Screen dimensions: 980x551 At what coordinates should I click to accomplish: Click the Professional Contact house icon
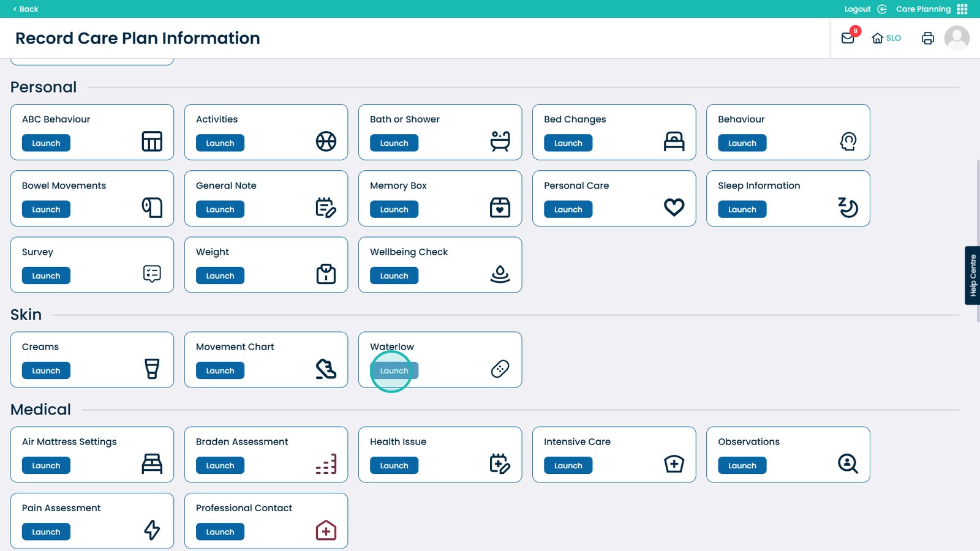[x=326, y=530]
